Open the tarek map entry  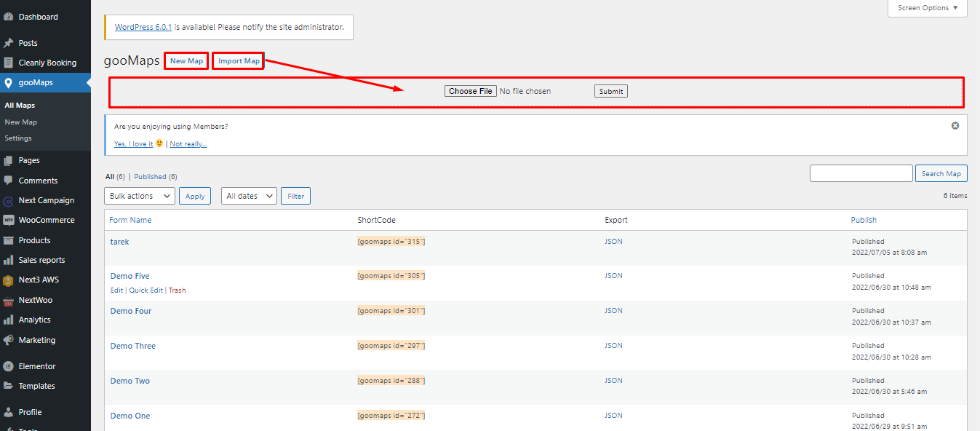click(119, 242)
